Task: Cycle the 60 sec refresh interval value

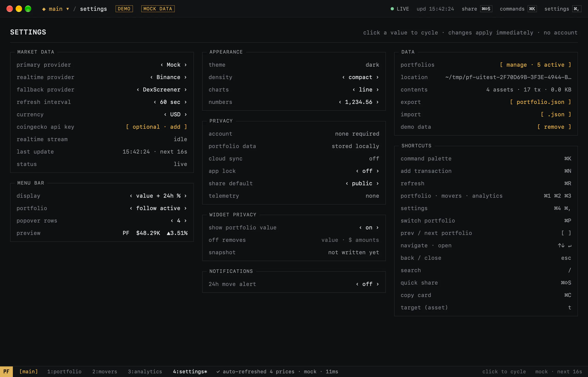Action: point(170,102)
